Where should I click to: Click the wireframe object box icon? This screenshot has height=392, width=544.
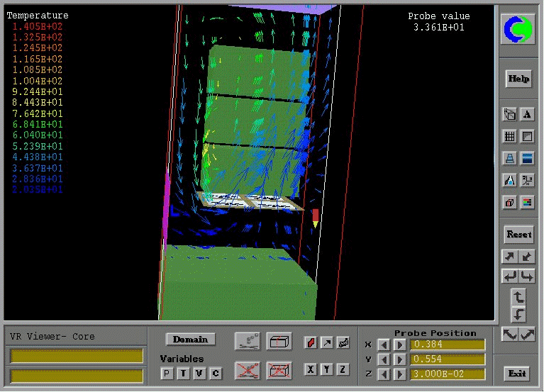tap(278, 341)
